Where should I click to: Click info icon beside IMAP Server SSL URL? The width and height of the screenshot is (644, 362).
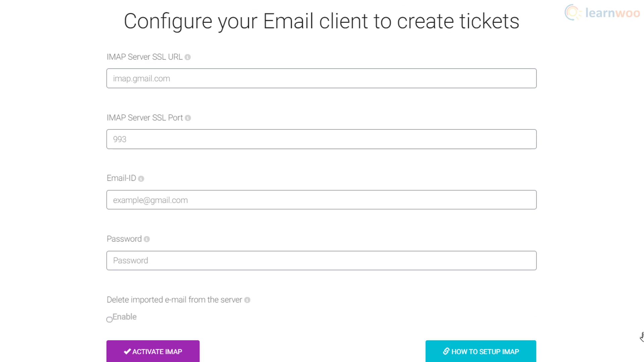click(188, 57)
